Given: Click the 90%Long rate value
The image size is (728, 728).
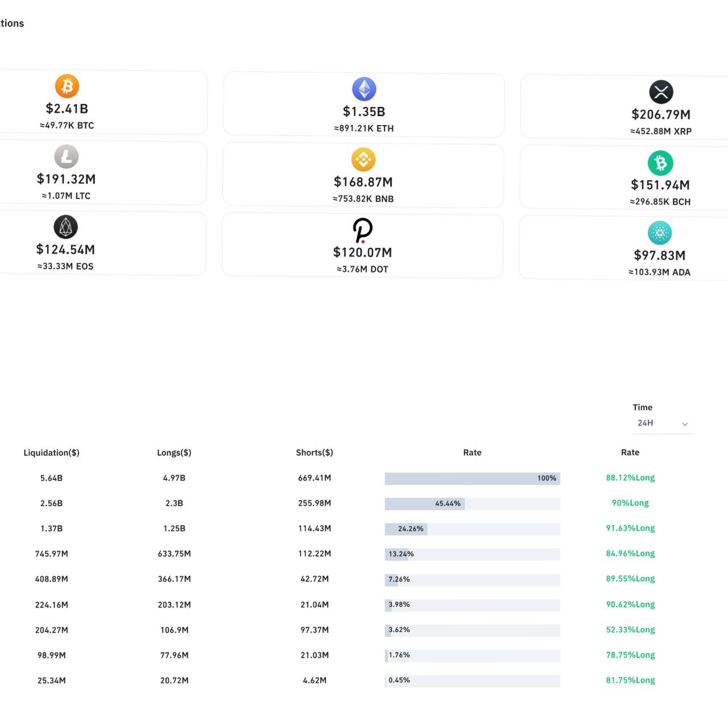Looking at the screenshot, I should click(630, 503).
